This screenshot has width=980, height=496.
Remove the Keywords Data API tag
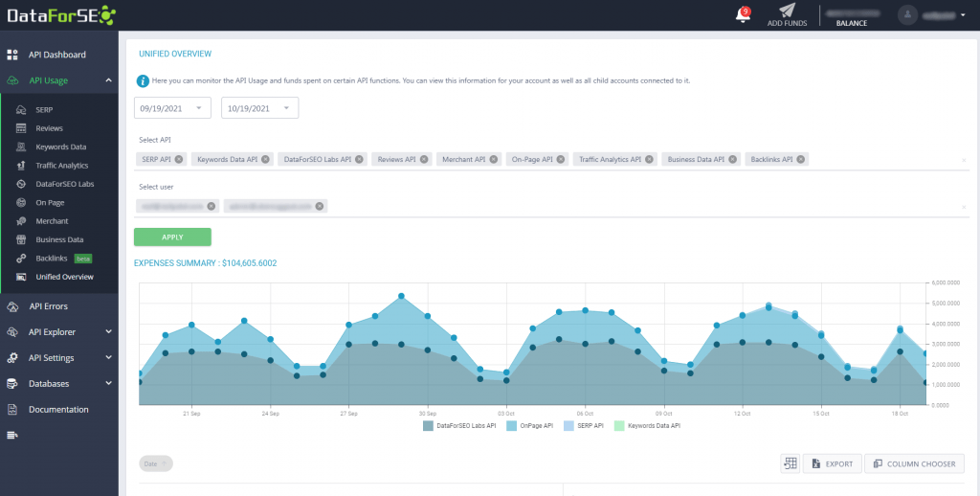coord(266,160)
